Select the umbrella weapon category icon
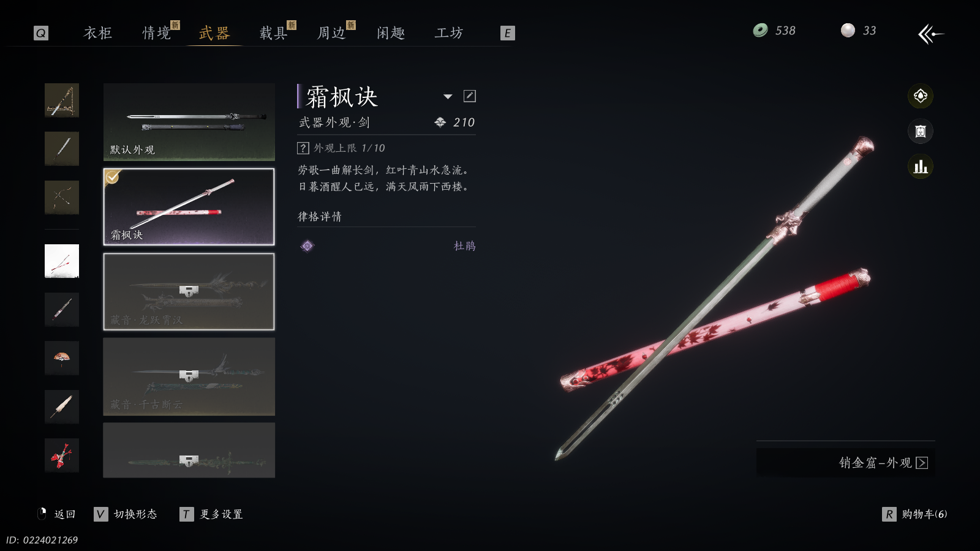Screen dimensions: 980x551 pos(62,358)
